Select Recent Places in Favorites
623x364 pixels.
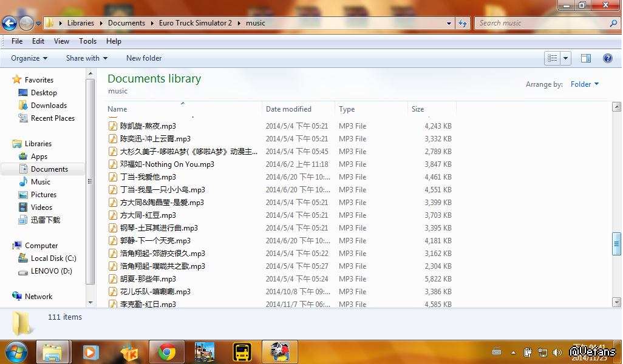click(x=47, y=118)
